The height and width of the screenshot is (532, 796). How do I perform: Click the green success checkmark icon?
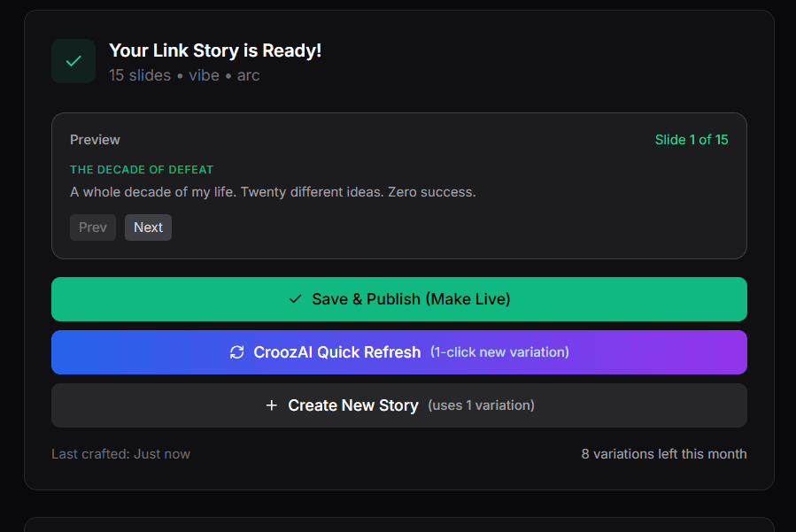click(x=73, y=60)
